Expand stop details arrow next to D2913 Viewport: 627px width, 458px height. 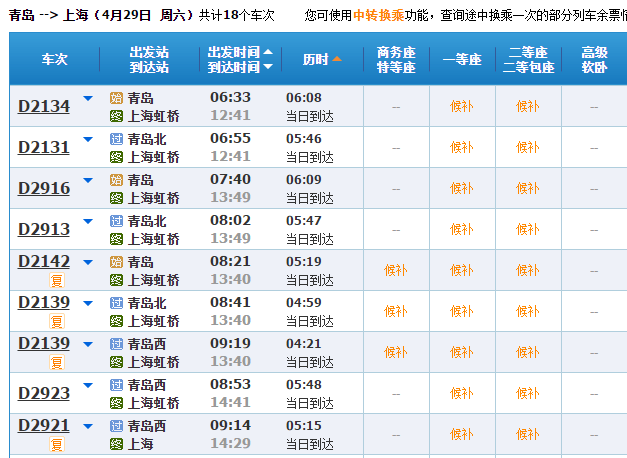(88, 221)
